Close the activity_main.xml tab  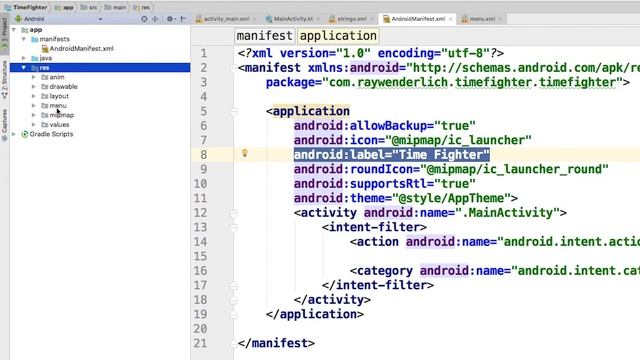point(255,19)
